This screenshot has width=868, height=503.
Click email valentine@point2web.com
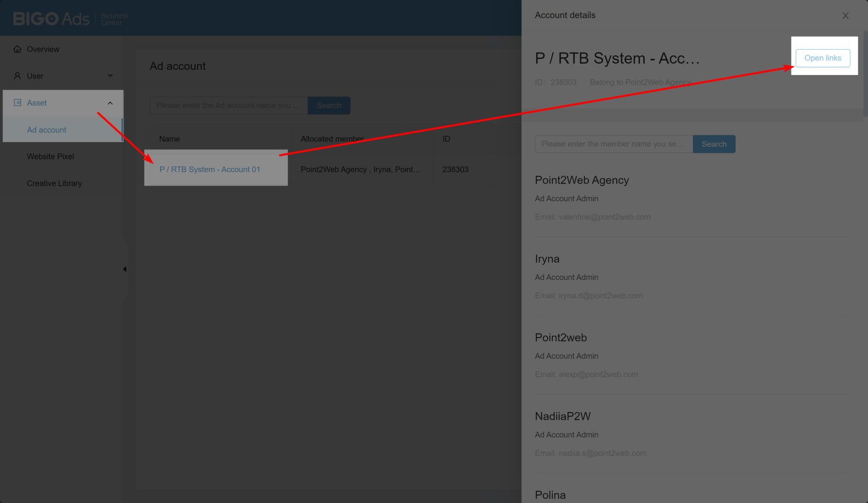coord(605,217)
